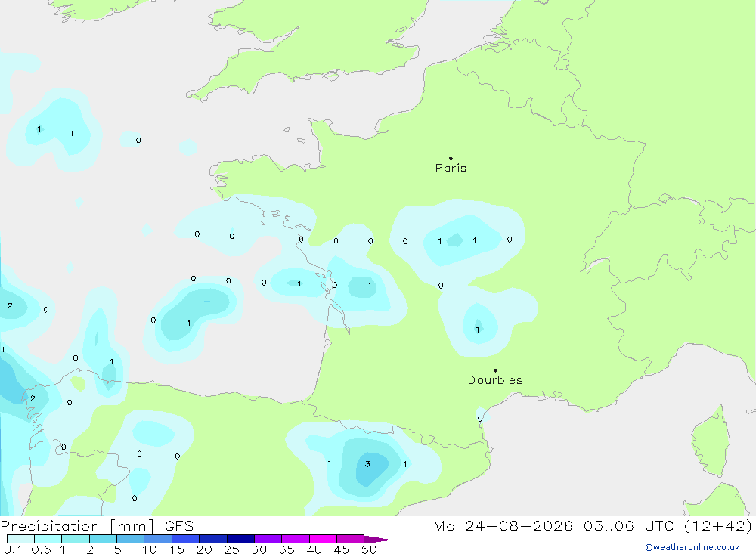The width and height of the screenshot is (756, 554).
Task: Click the '(12+42)' forecast run text
Action: coord(718,526)
